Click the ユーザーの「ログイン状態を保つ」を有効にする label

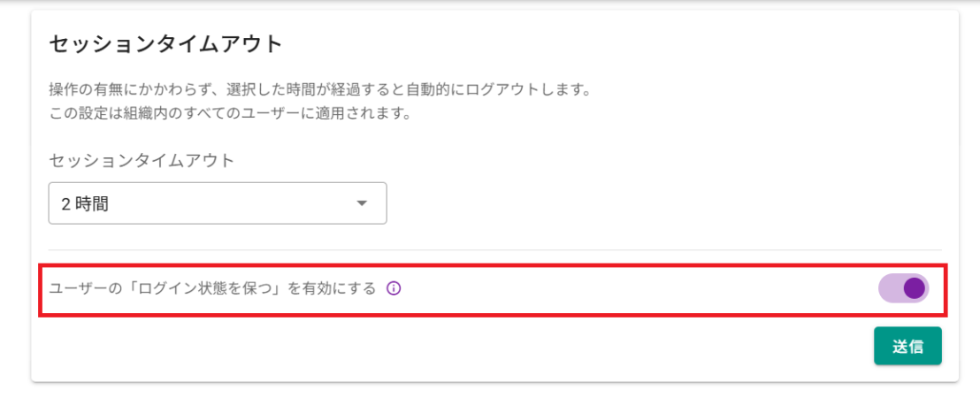[212, 288]
